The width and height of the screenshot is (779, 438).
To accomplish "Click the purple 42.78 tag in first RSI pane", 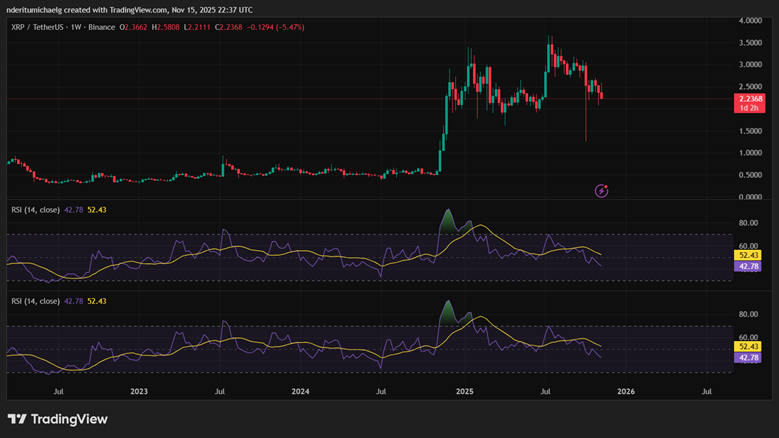I will tap(749, 267).
